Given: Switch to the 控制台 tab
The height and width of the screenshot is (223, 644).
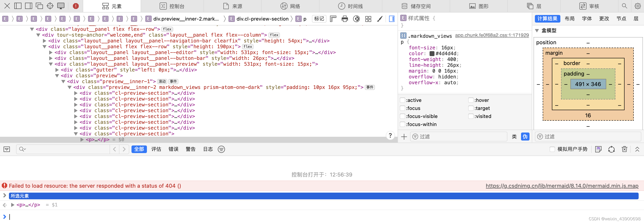Looking at the screenshot, I should 172,6.
